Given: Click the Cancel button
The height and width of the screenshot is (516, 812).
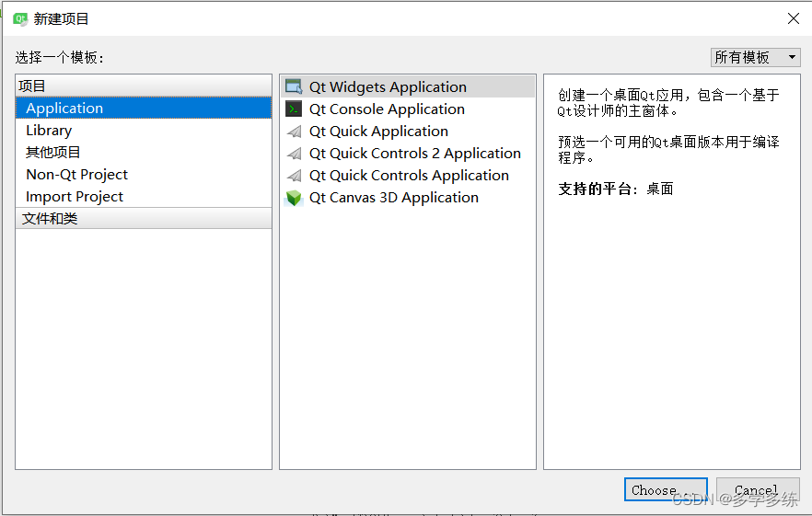Looking at the screenshot, I should [x=758, y=489].
